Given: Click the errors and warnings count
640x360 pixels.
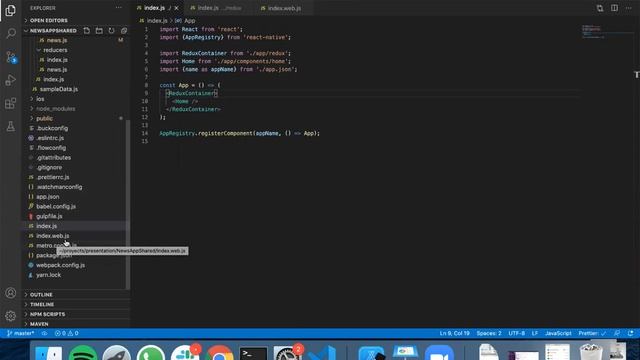Looking at the screenshot, I should point(67,333).
